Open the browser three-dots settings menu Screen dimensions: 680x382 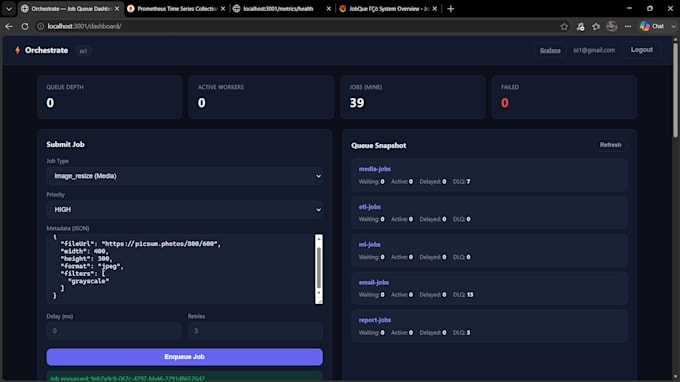coord(628,26)
